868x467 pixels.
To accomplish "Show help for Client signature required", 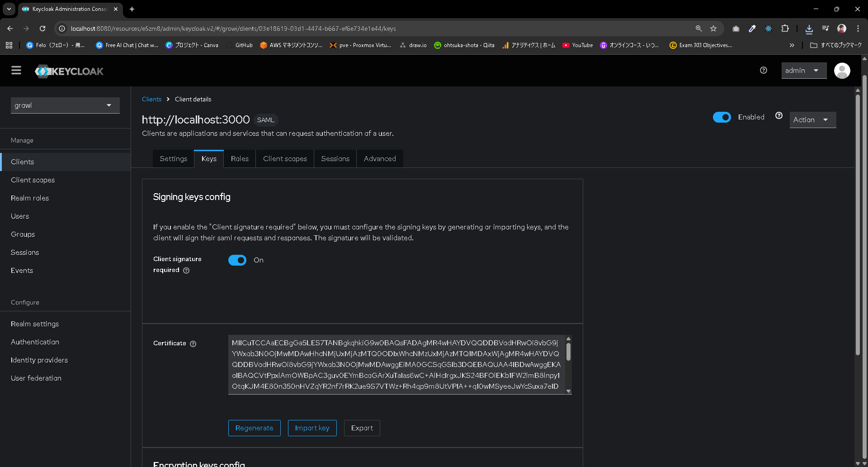I will coord(186,270).
